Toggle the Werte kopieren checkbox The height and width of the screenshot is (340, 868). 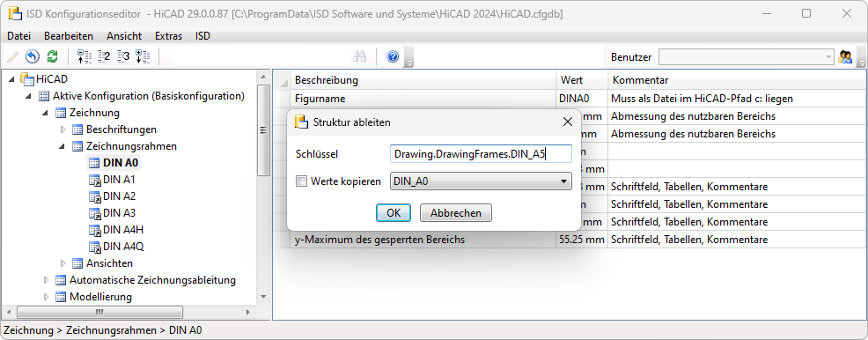(x=301, y=181)
